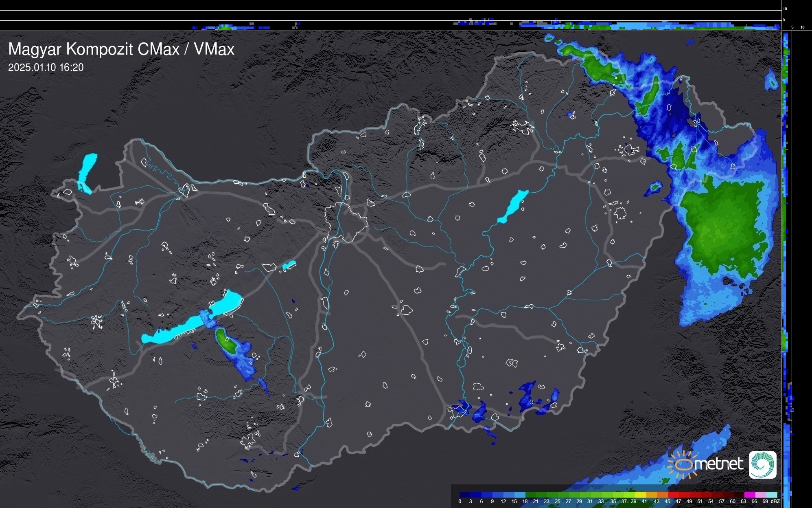Click the Budapest city outline
Image resolution: width=812 pixels, height=508 pixels.
pos(347,222)
